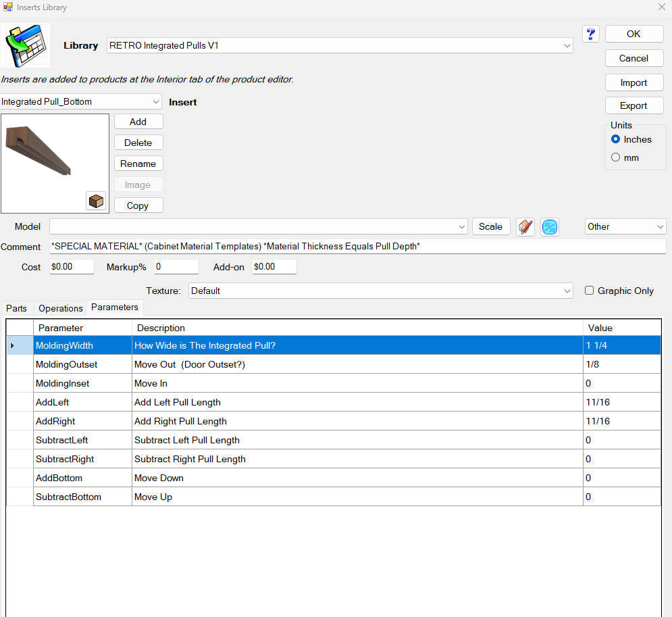Select the mm units radio button
672x617 pixels.
click(x=615, y=157)
